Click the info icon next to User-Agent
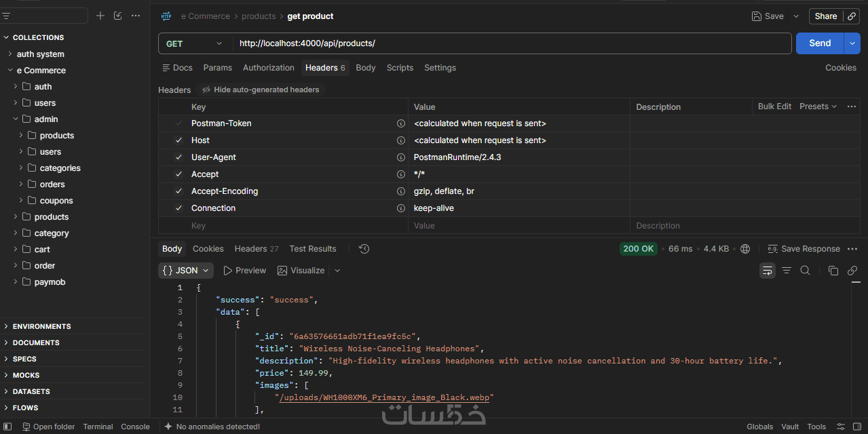The width and height of the screenshot is (868, 434). click(401, 157)
